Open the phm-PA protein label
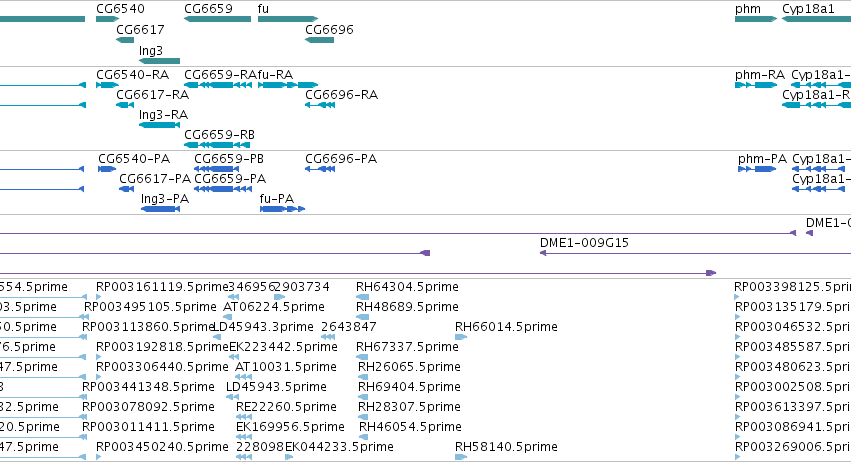851x462 pixels. pyautogui.click(x=763, y=159)
